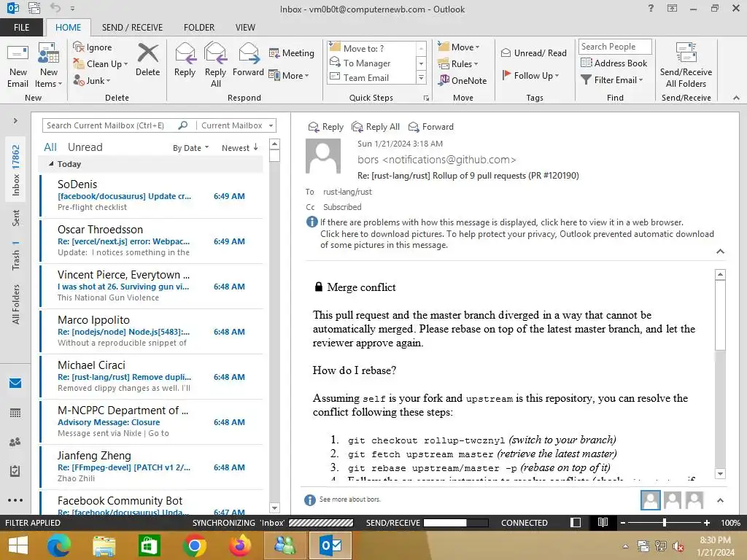Collapse the ribbon
This screenshot has width=747, height=560.
point(736,98)
